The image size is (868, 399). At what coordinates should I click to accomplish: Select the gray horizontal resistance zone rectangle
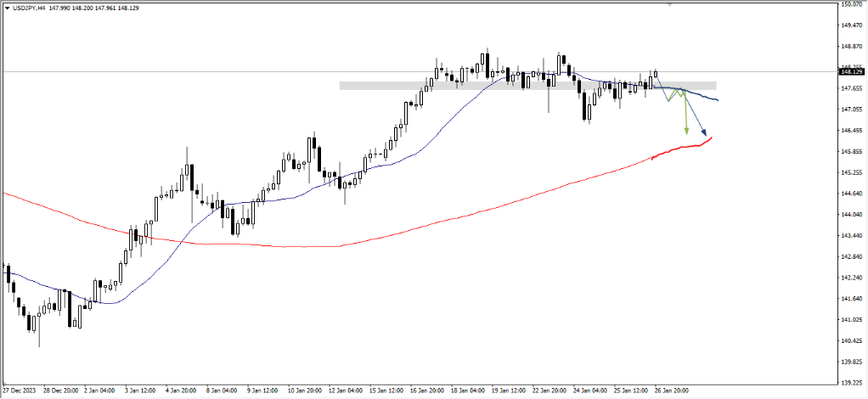527,86
